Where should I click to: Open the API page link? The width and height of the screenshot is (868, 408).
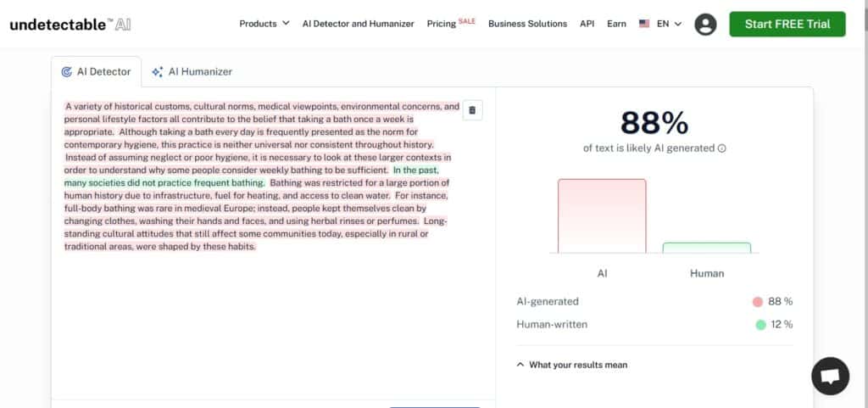click(x=587, y=24)
